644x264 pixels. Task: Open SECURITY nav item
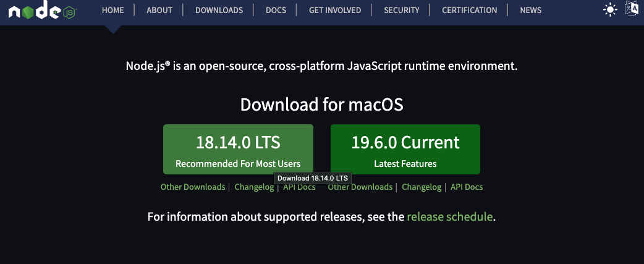[402, 11]
